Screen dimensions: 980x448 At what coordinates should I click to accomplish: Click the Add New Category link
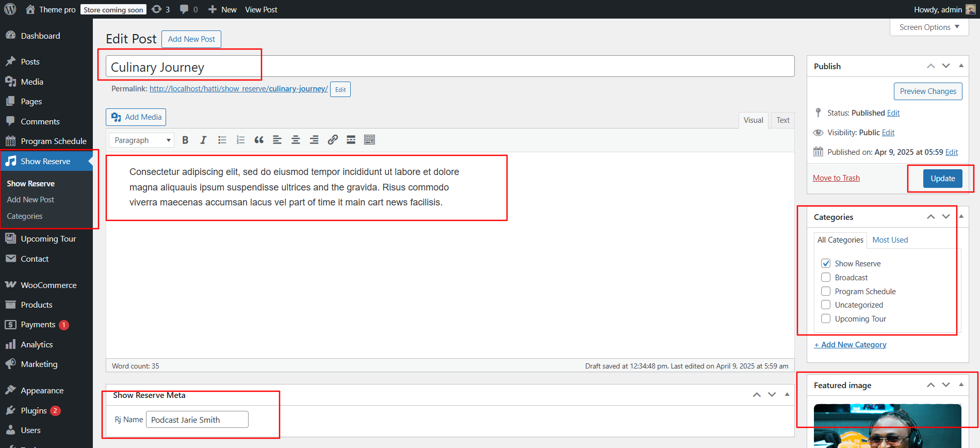pyautogui.click(x=850, y=345)
